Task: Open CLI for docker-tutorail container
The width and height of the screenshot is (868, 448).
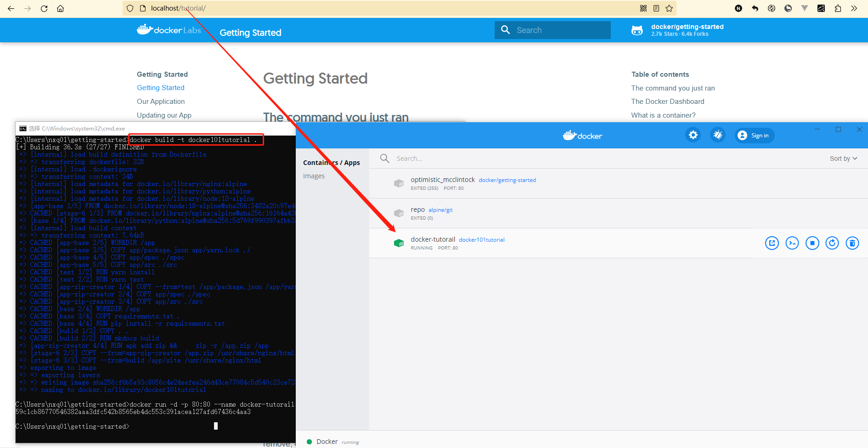Action: click(792, 243)
